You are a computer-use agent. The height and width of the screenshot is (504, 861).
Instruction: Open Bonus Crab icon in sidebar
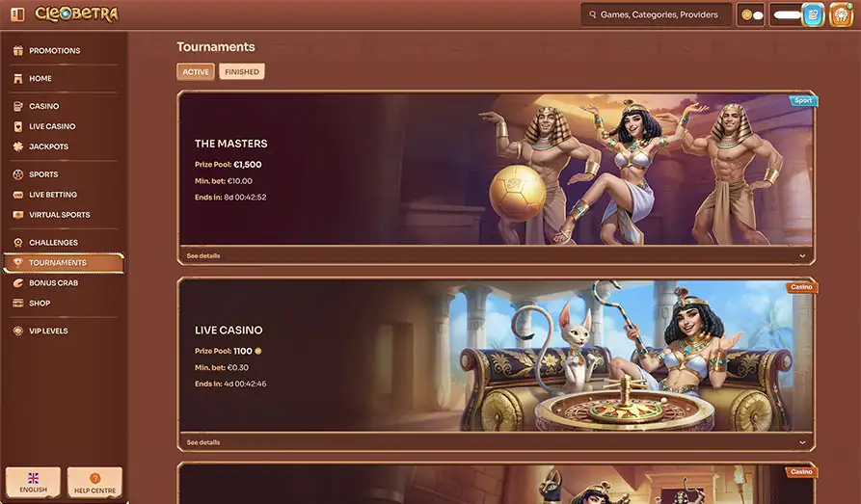click(18, 283)
